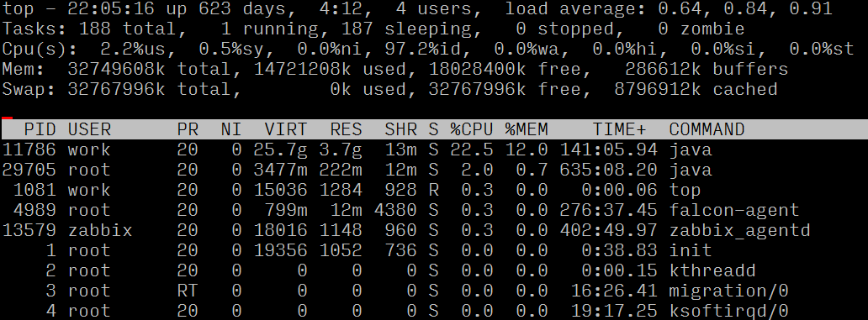Click the '32767996k total' swap value

point(149,90)
